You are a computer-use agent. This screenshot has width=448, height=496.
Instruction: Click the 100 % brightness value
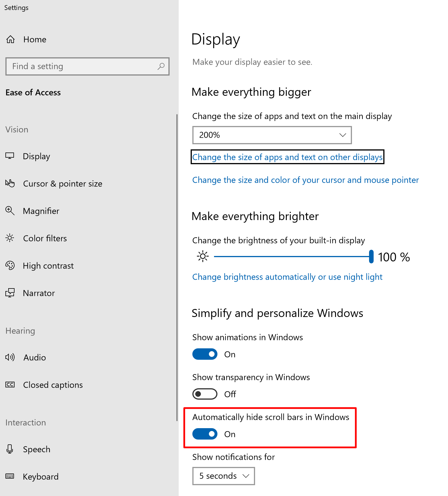point(394,257)
